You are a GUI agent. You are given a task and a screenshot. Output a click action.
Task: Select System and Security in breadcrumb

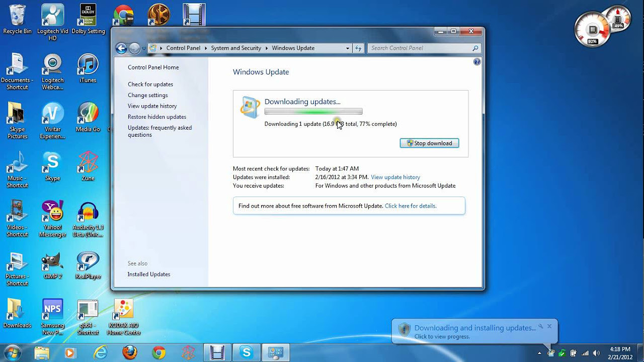pos(236,48)
